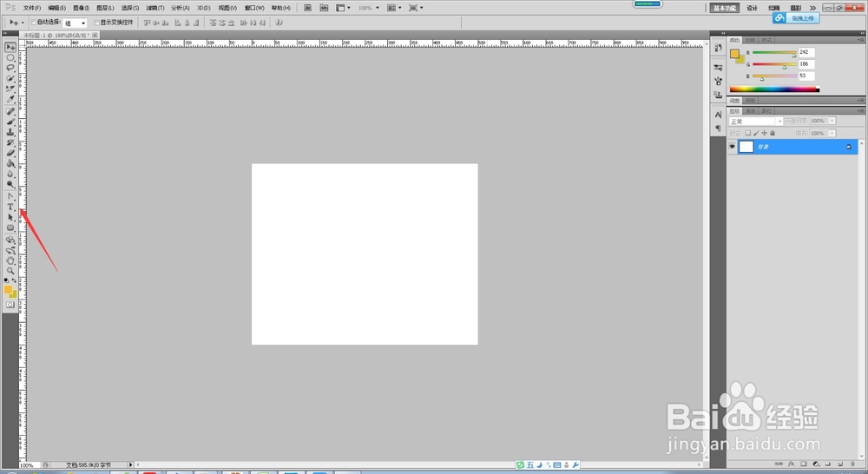This screenshot has width=868, height=474.
Task: Open the layer Fill dropdown arrow
Action: 832,134
